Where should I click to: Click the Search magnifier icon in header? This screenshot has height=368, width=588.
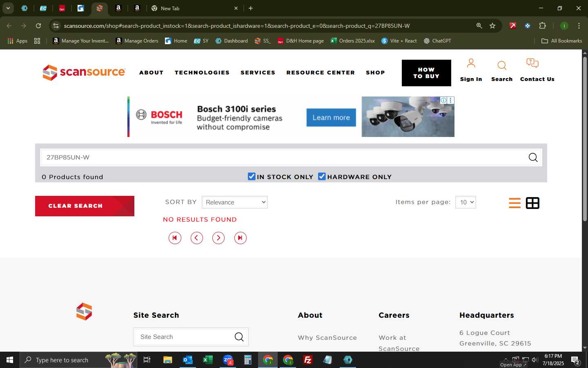pos(502,65)
